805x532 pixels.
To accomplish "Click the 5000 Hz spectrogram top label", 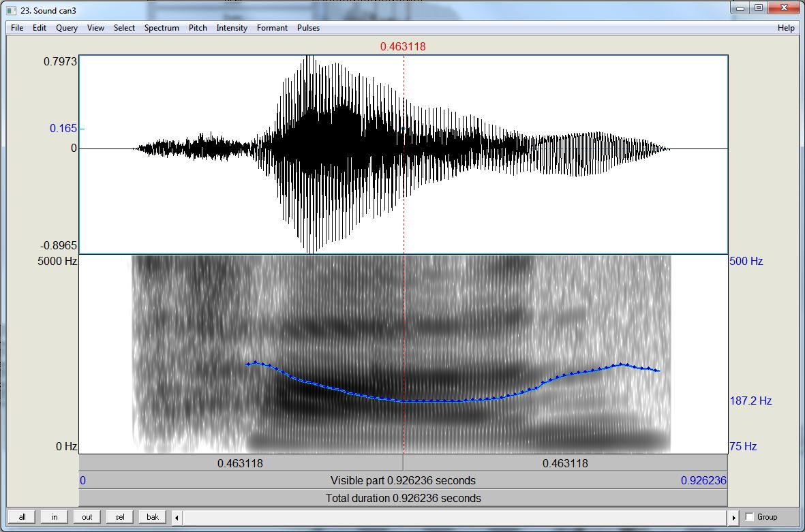I will [57, 261].
